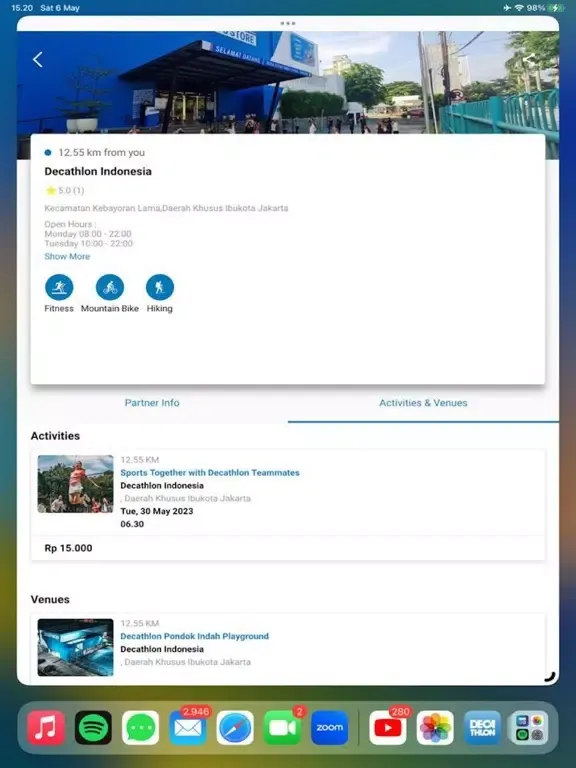Launch the Zoom app in the dock
The height and width of the screenshot is (768, 576).
point(330,727)
